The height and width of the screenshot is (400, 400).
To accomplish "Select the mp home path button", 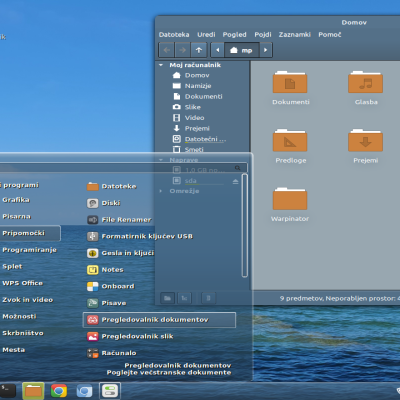I will pos(242,50).
